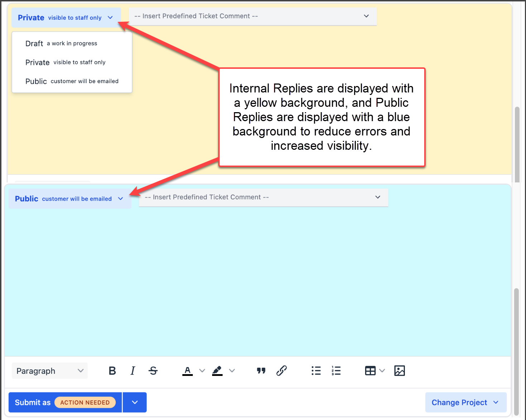Expand the top Insert Predefined Ticket Comment dropdown
Image resolution: width=526 pixels, height=420 pixels.
point(252,16)
